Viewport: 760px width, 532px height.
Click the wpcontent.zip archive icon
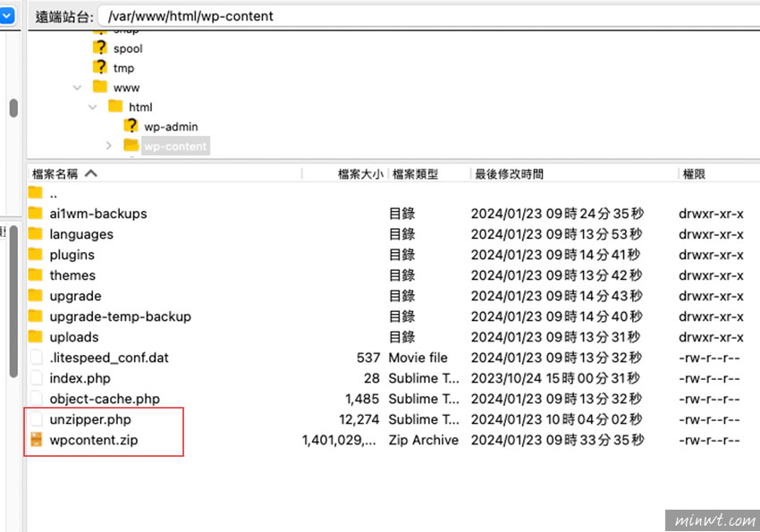[x=36, y=440]
